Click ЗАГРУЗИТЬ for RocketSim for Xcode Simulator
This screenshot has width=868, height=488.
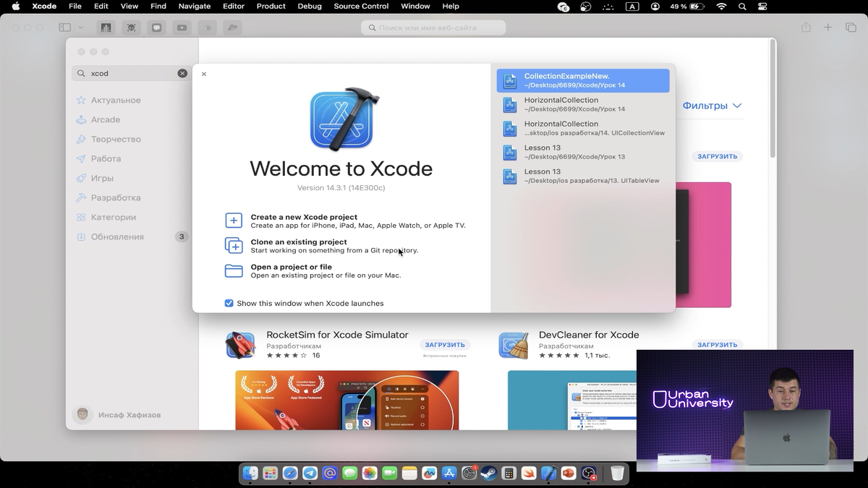tap(444, 345)
